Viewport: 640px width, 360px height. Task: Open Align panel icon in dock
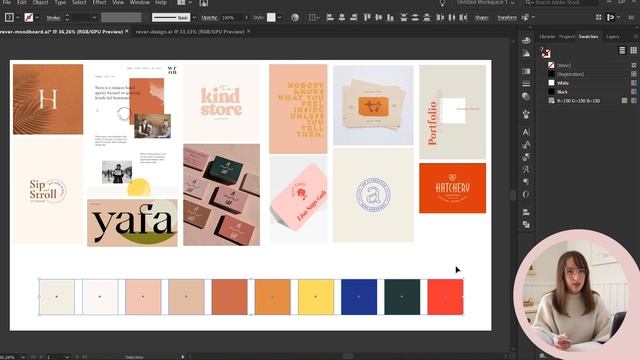click(x=526, y=212)
